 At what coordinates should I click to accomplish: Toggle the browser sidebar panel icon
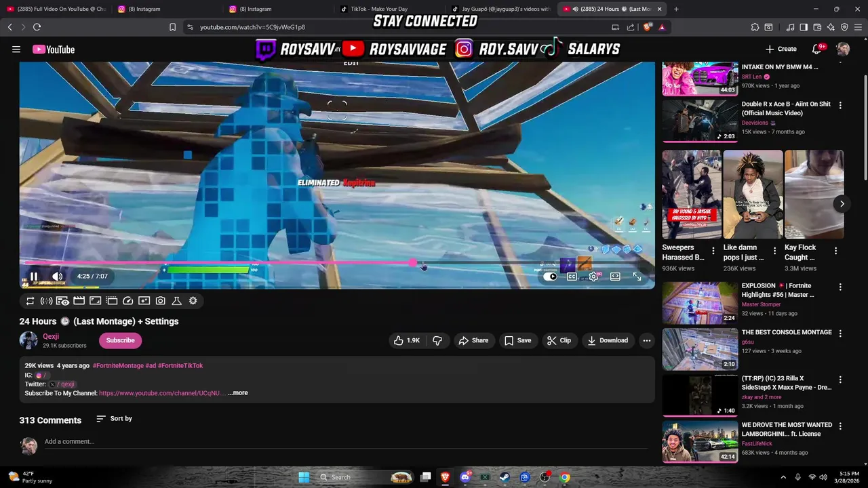coord(804,27)
